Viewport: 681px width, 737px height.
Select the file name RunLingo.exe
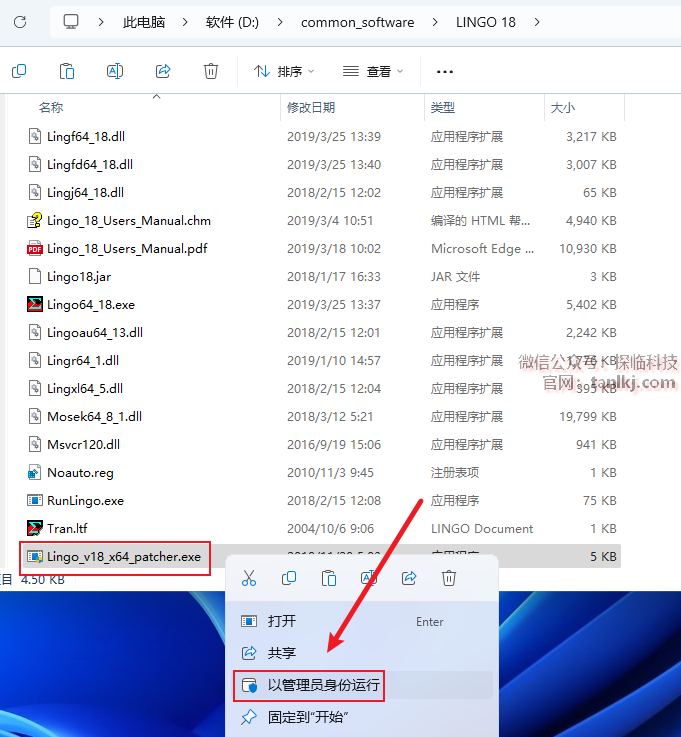86,501
